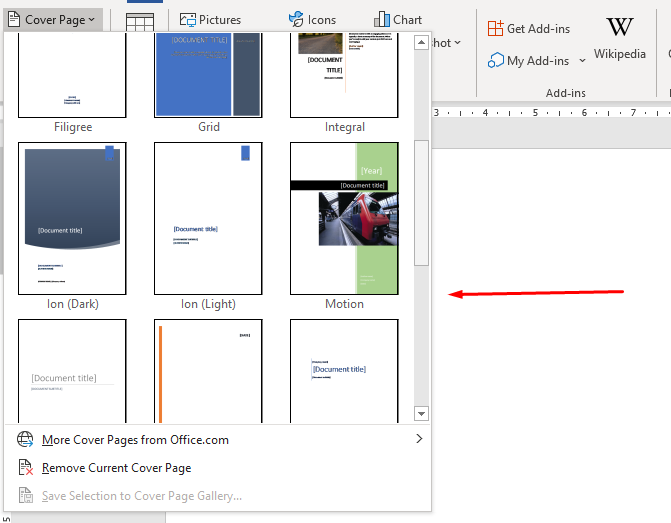Open More Cover Pages from Office.com
Viewport: 671px width, 523px height.
[x=218, y=440]
